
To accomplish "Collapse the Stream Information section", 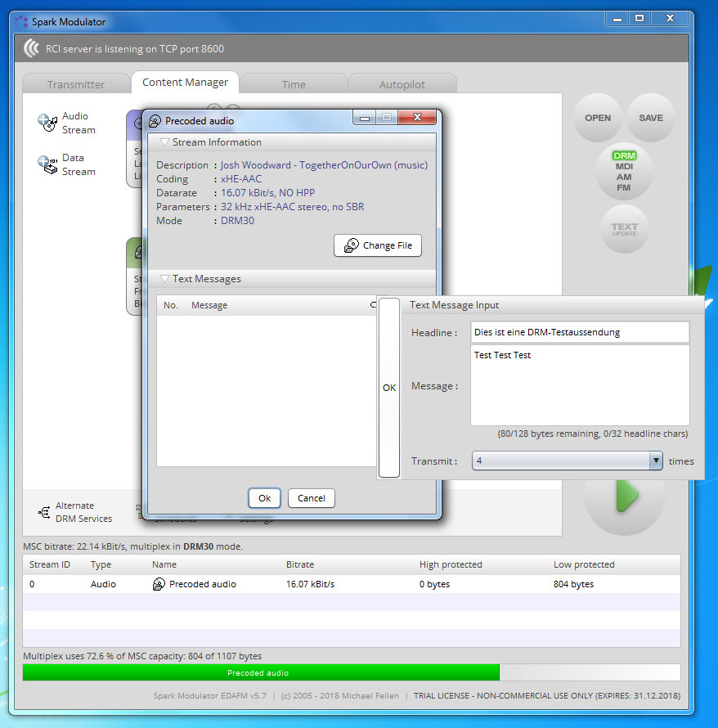I will coord(164,142).
